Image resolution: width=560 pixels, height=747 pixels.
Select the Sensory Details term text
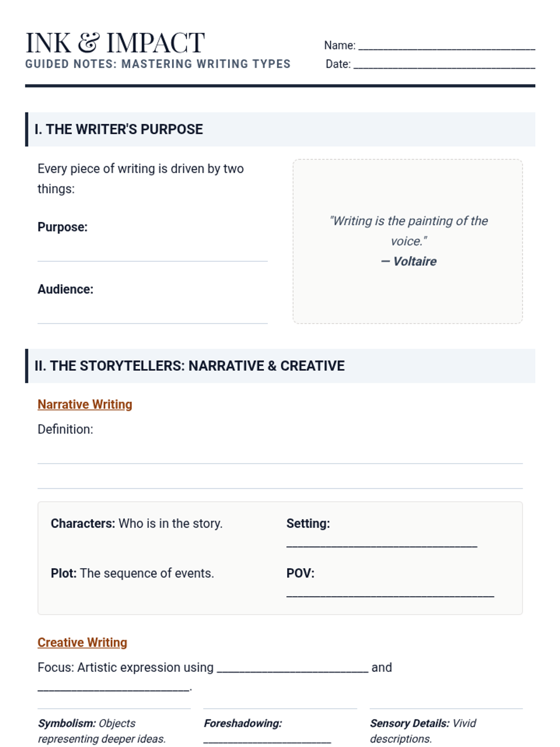(x=410, y=723)
